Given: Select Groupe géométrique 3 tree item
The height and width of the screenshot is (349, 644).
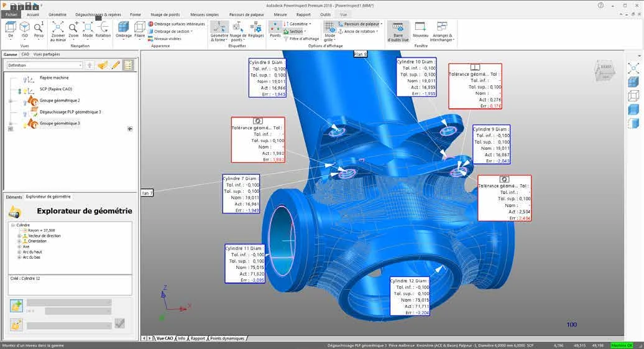Looking at the screenshot, I should [60, 123].
